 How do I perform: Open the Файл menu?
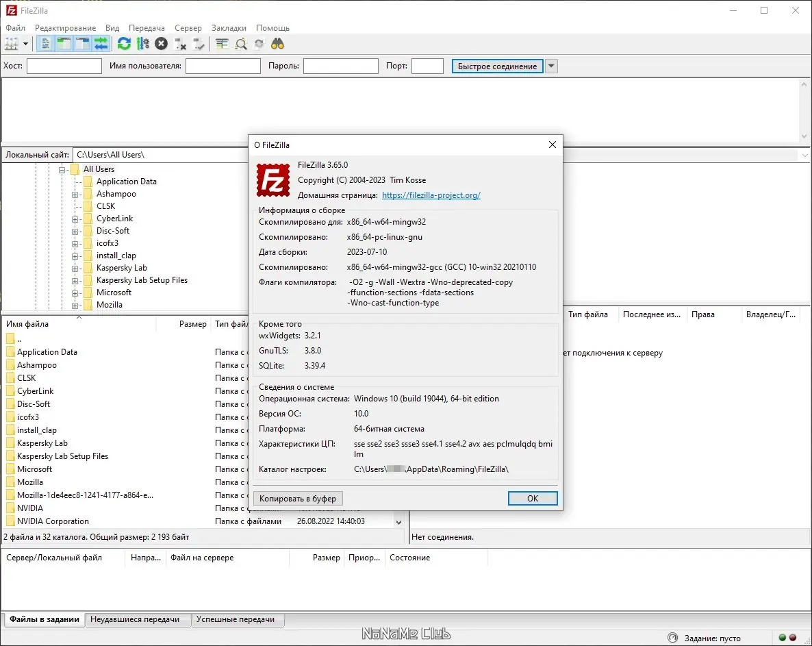[x=16, y=28]
